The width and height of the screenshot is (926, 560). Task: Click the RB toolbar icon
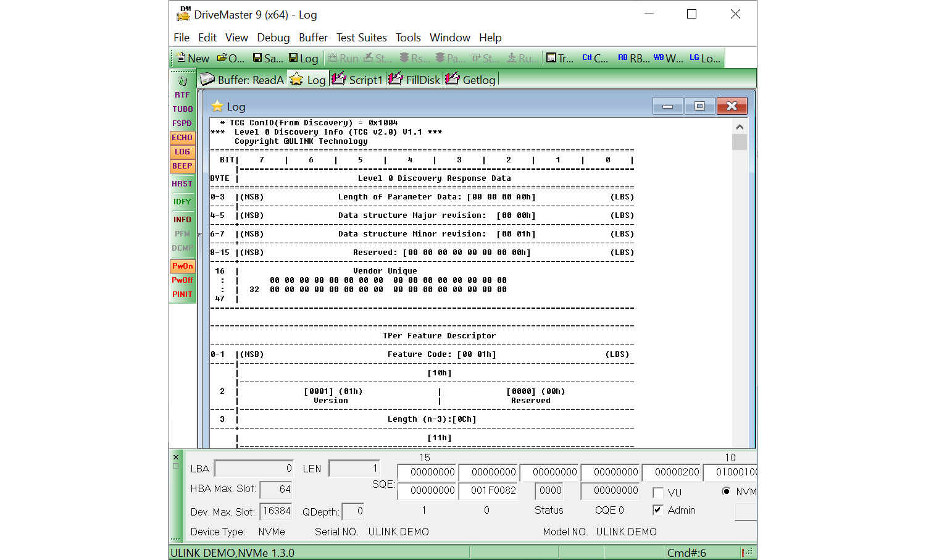pyautogui.click(x=633, y=58)
